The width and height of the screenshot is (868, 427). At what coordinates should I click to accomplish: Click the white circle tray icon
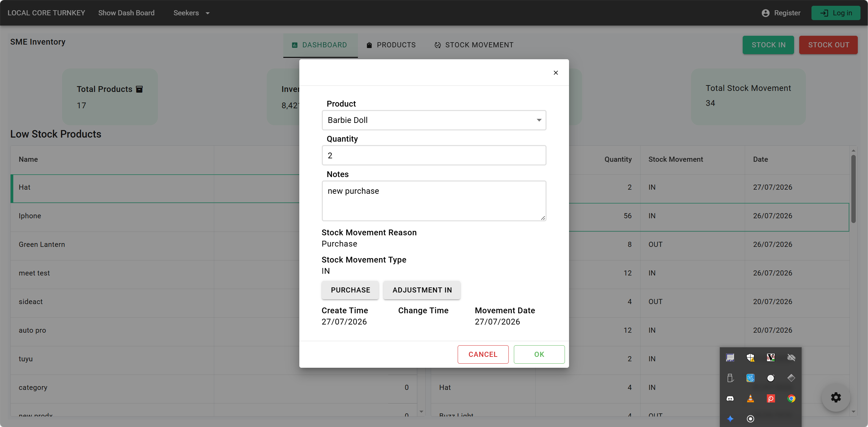click(771, 378)
